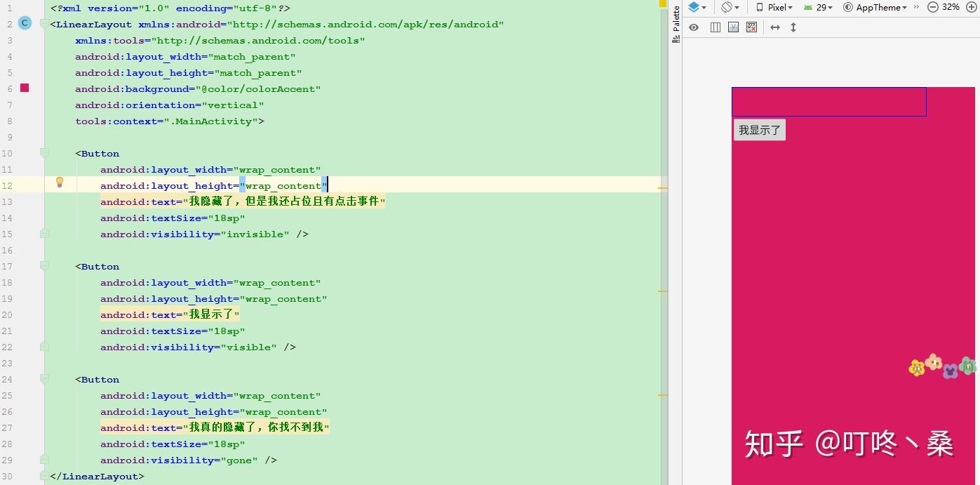Collapse the LinearLayout block at line 2
This screenshot has height=485, width=980.
(45, 25)
